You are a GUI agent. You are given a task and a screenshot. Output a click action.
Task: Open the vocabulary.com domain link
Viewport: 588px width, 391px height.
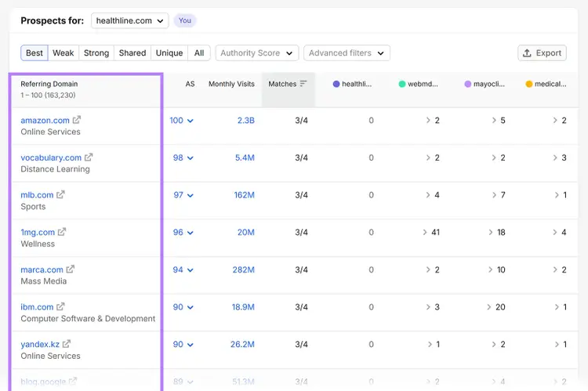pyautogui.click(x=51, y=157)
